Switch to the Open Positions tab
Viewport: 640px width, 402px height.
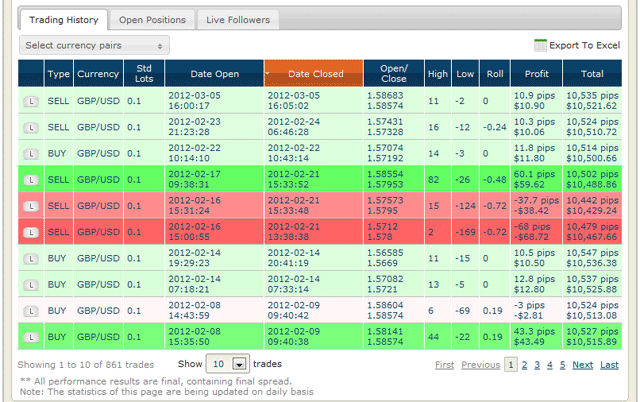coord(152,20)
